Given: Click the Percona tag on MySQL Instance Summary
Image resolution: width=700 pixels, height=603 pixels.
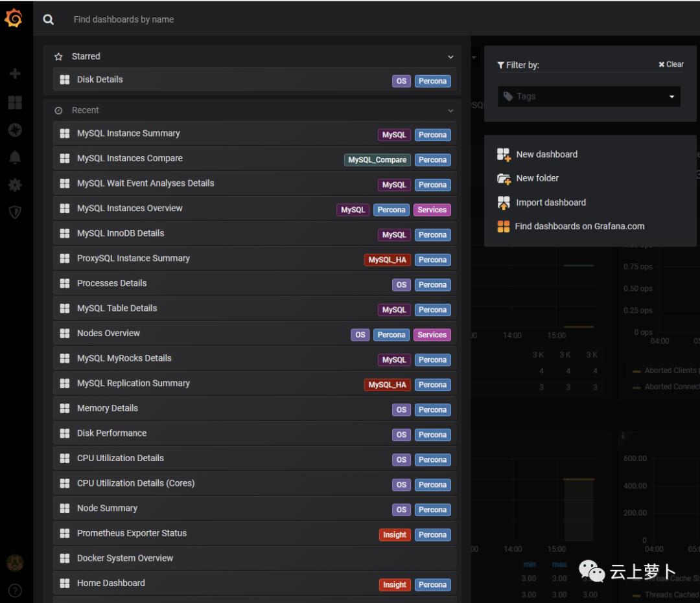Looking at the screenshot, I should pos(432,135).
